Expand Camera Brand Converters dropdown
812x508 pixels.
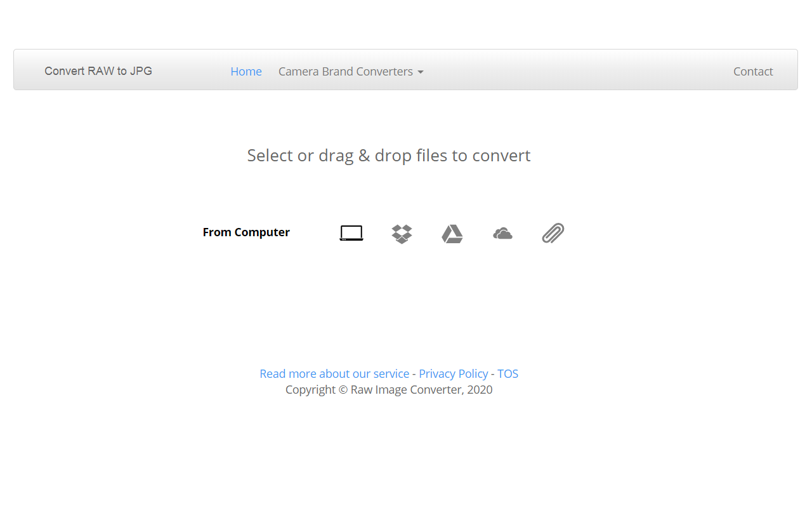point(351,71)
